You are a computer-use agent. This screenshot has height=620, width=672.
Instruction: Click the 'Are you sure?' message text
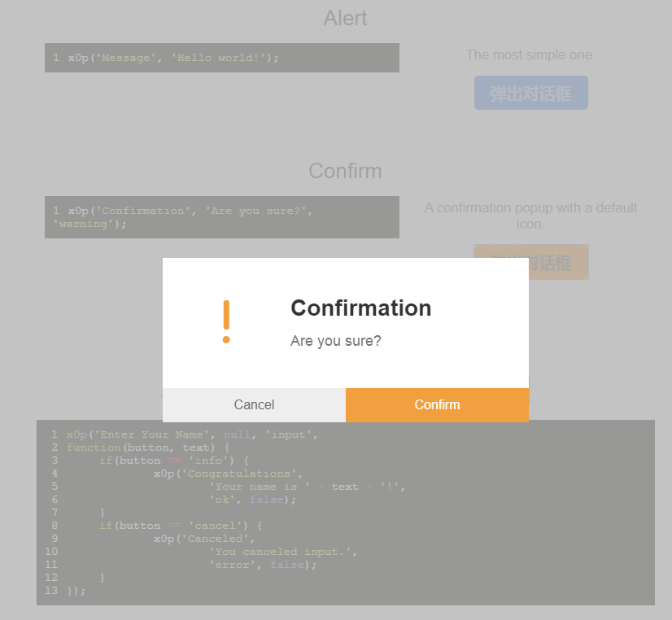pos(335,341)
